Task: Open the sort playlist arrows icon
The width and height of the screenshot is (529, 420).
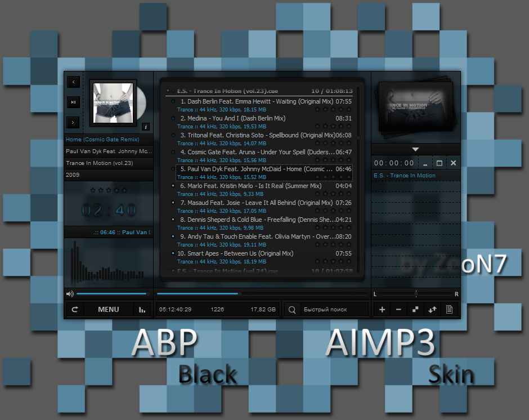Action: coord(432,309)
